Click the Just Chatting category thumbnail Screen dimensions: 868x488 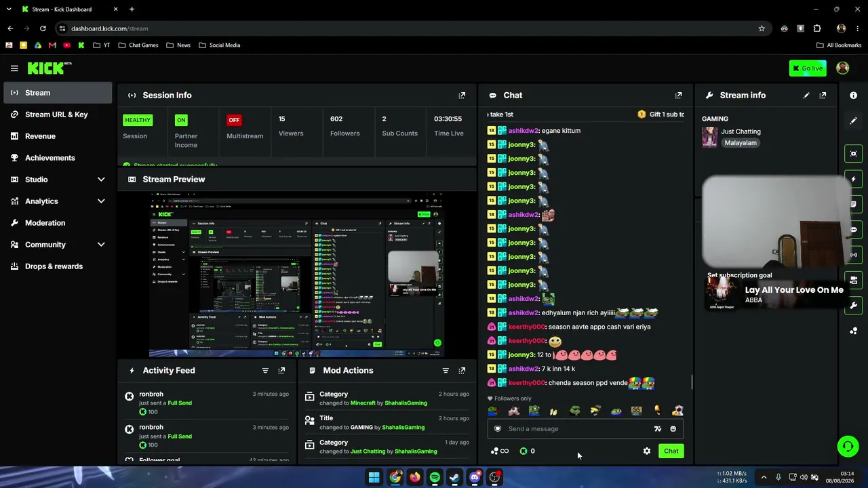(x=709, y=137)
